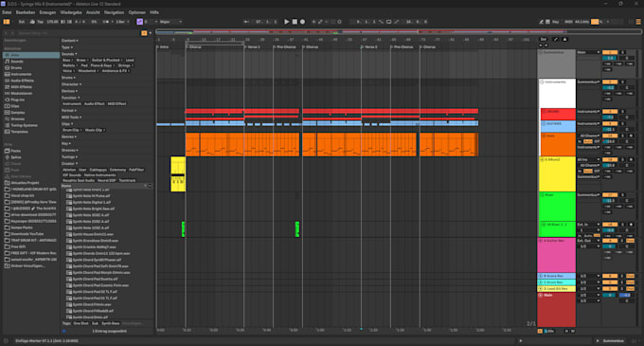Open the Ext. In dropdown on 18 Riser track
The height and width of the screenshot is (346, 644).
click(x=588, y=225)
